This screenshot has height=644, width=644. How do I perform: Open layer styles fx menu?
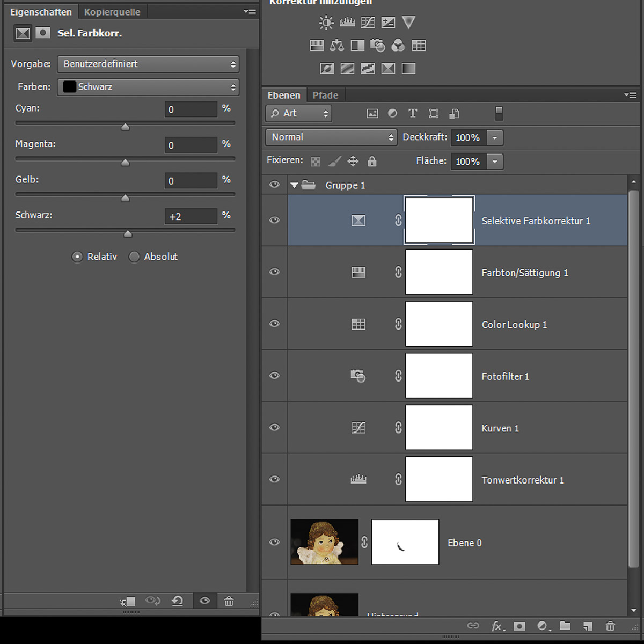497,626
